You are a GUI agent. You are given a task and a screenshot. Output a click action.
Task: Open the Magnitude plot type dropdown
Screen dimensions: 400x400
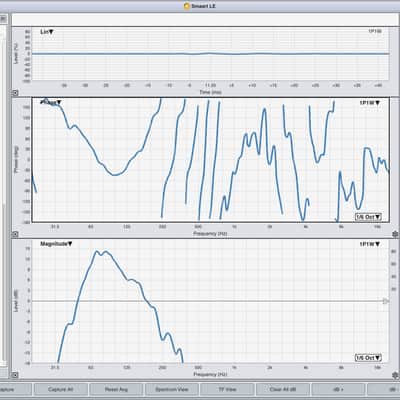click(56, 244)
